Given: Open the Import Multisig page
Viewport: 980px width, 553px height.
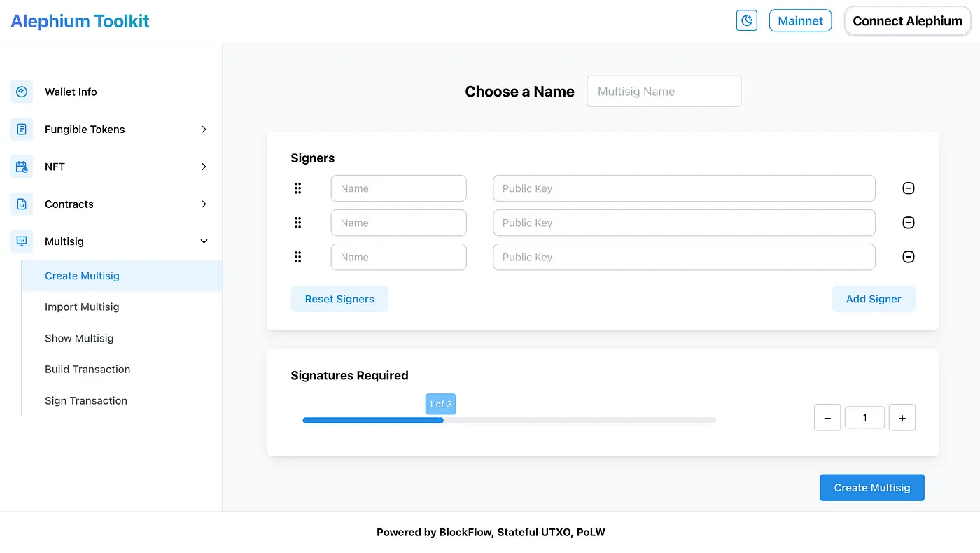Looking at the screenshot, I should tap(82, 307).
